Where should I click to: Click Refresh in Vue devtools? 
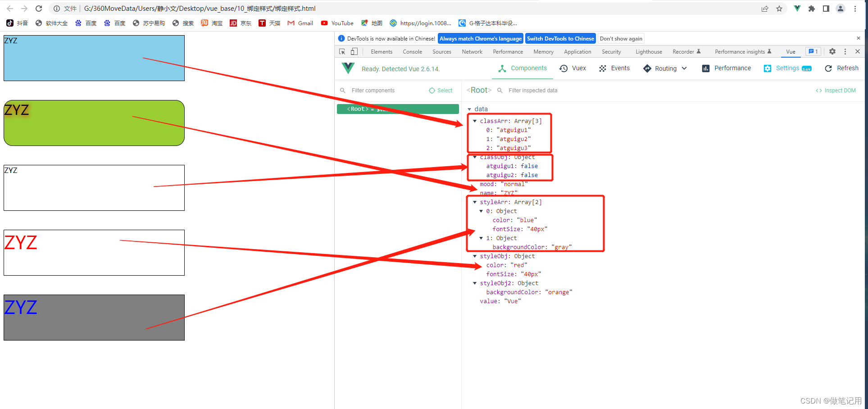pos(841,68)
